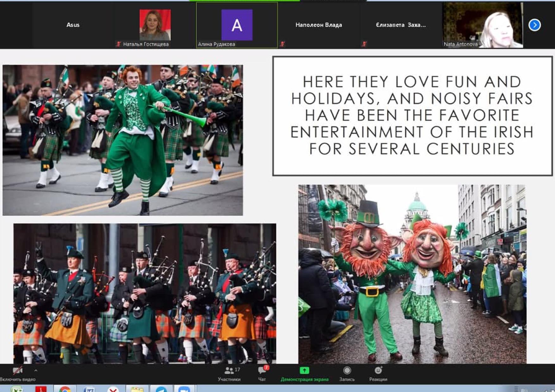Click the slide's headline text box
Viewport: 555px width, 392px height.
(412, 116)
